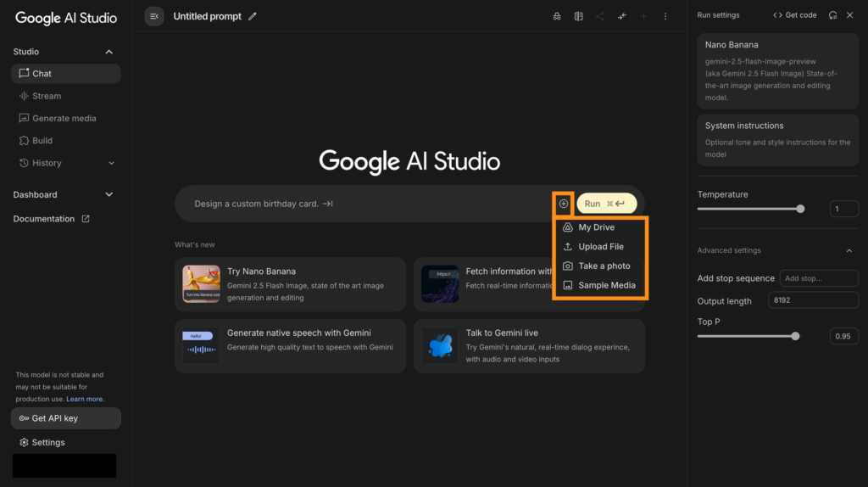Click the Top P value field showing 0.95
868x487 pixels.
pyautogui.click(x=843, y=336)
